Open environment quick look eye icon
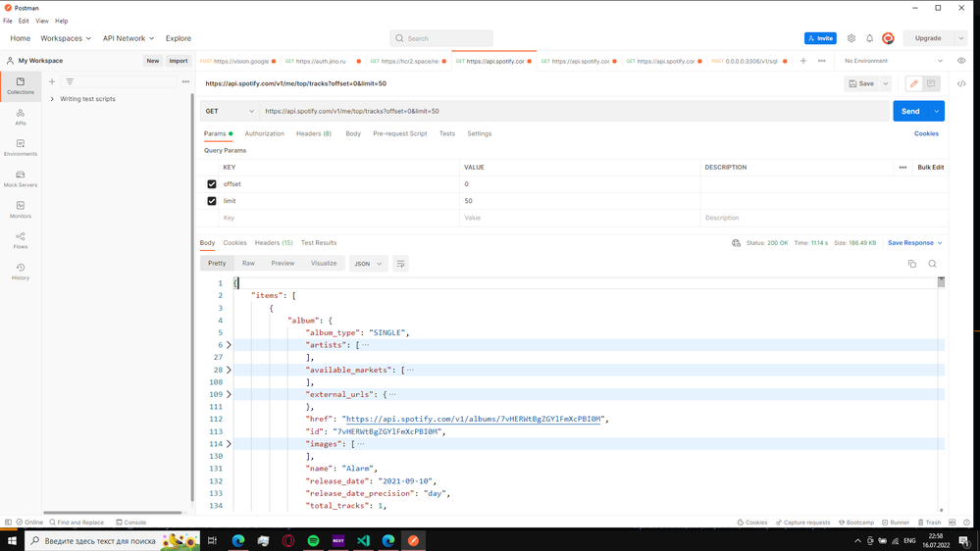980x551 pixels. [961, 61]
